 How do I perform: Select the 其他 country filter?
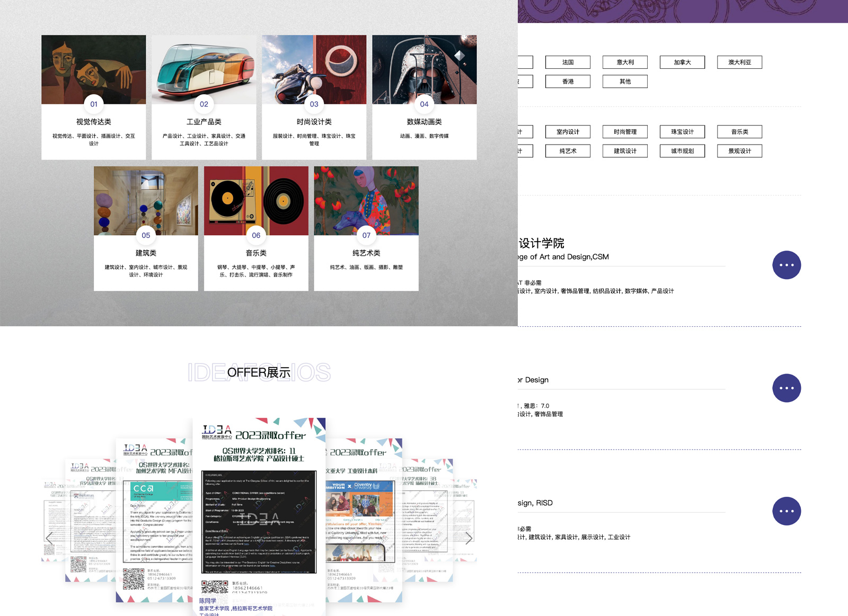(x=625, y=82)
